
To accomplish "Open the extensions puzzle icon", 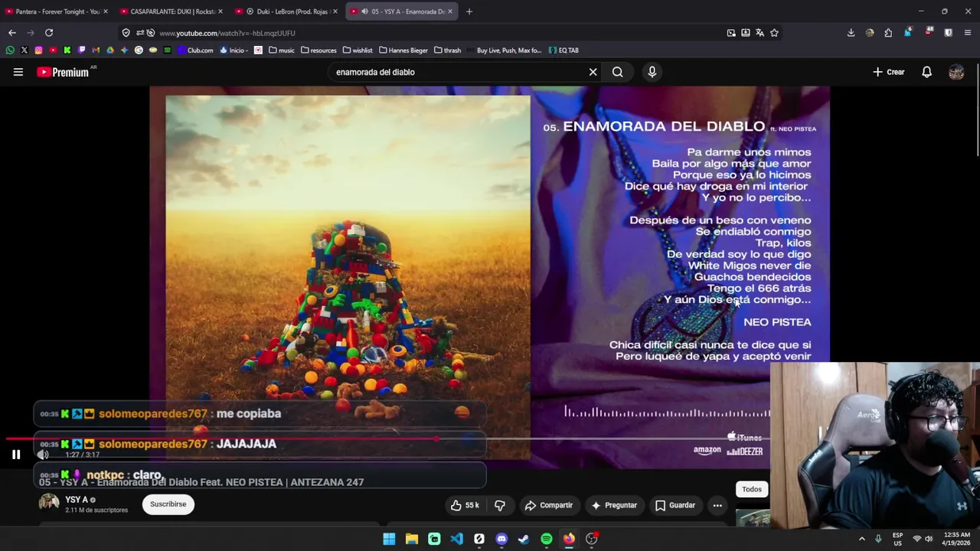I will coord(888,33).
